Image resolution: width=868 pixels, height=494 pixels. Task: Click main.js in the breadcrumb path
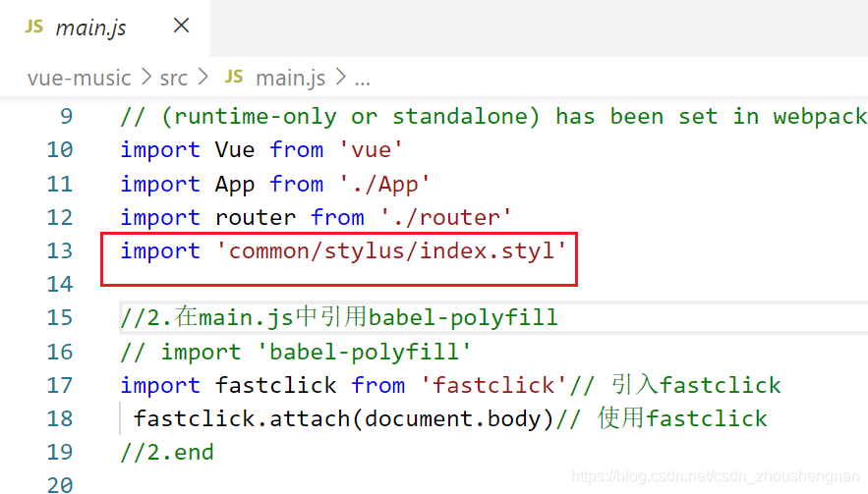290,77
